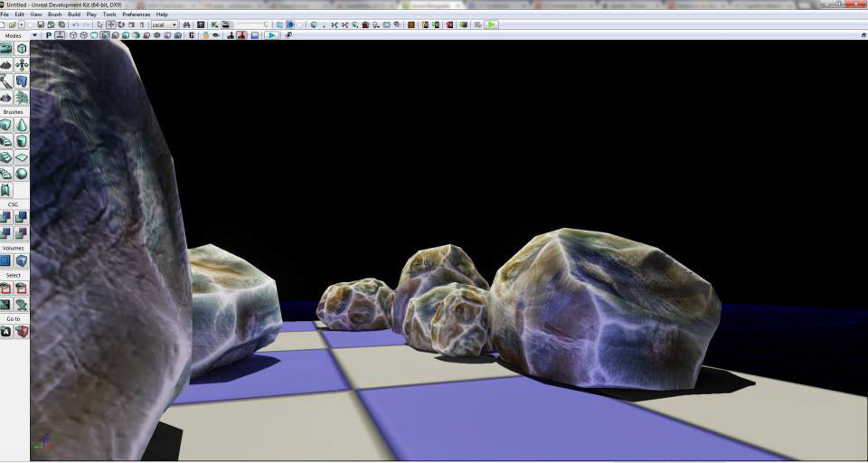Select Mesh paint brush mode icon
This screenshot has width=868, height=463.
(5, 81)
